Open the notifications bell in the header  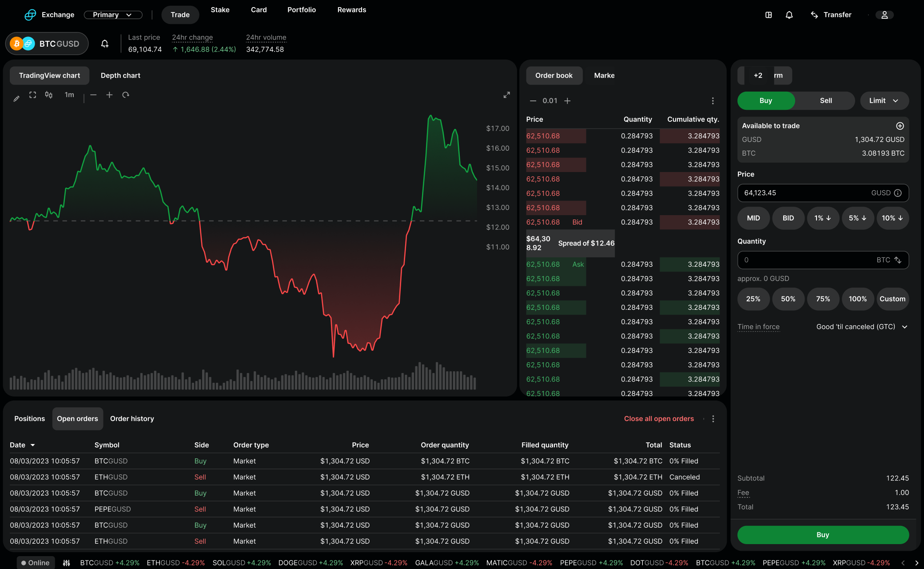[x=789, y=15]
